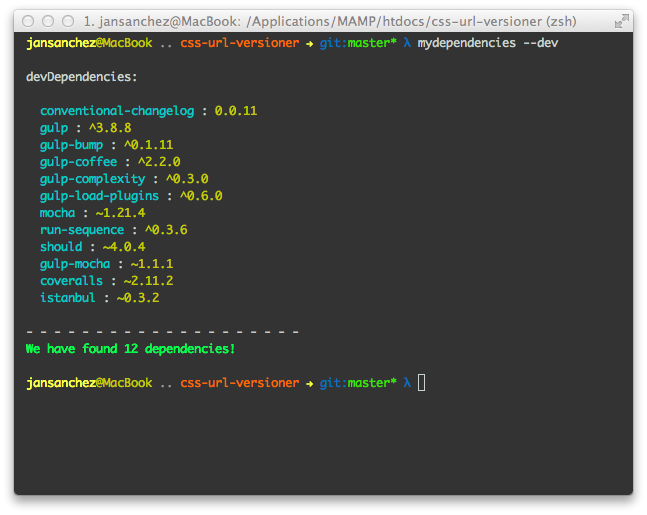Click the '^0.1.11' version value
This screenshot has height=515, width=647.
click(149, 145)
